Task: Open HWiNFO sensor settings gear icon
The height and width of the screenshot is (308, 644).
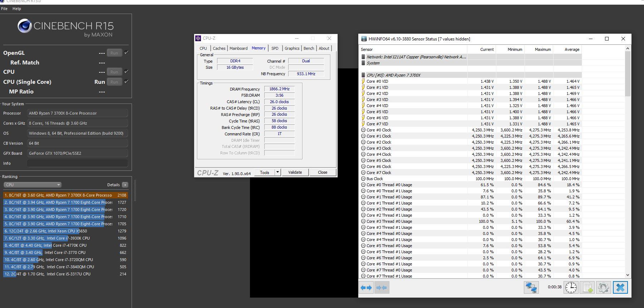Action: (x=603, y=288)
